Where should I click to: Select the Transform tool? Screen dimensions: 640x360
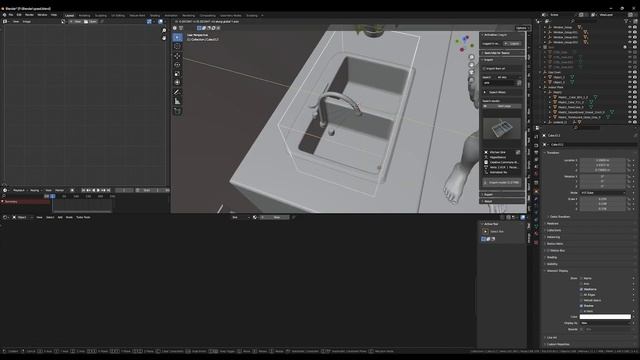pos(177,83)
